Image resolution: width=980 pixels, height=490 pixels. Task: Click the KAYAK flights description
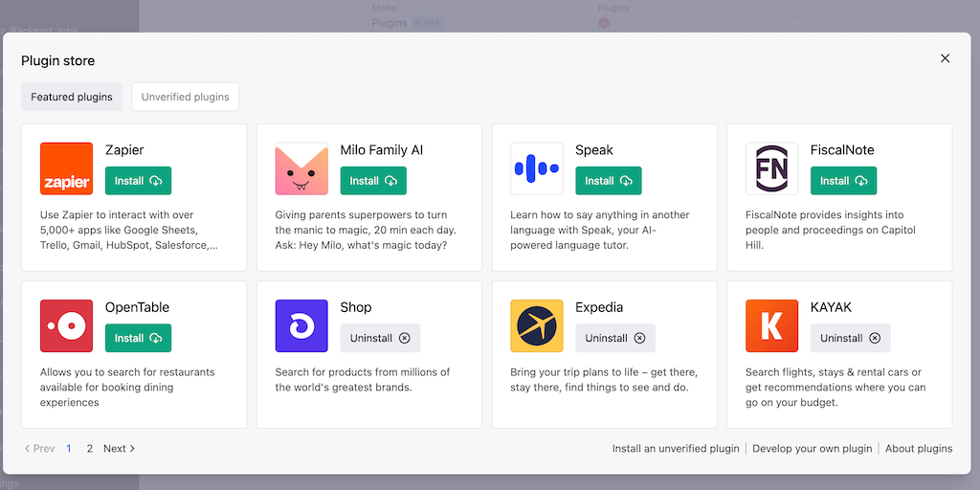pyautogui.click(x=835, y=388)
